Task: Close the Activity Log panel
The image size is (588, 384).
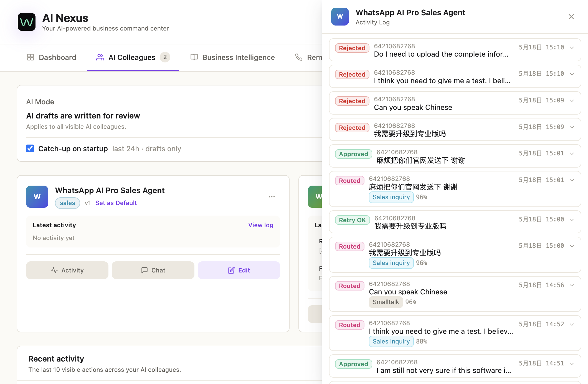Action: tap(571, 17)
